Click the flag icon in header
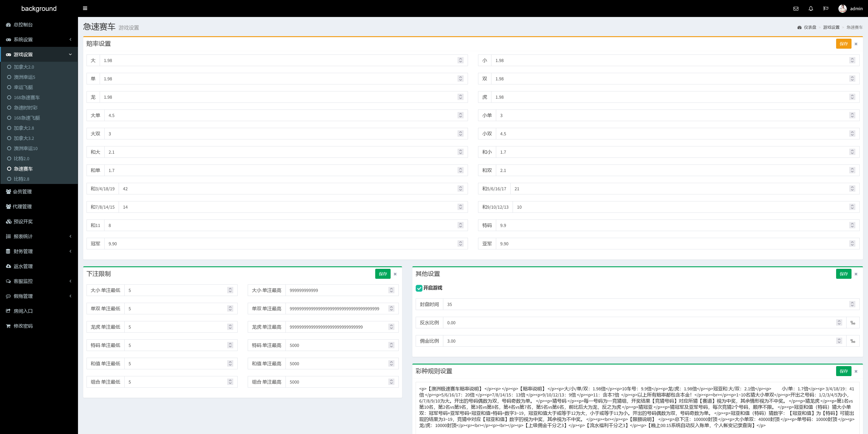 [x=826, y=9]
